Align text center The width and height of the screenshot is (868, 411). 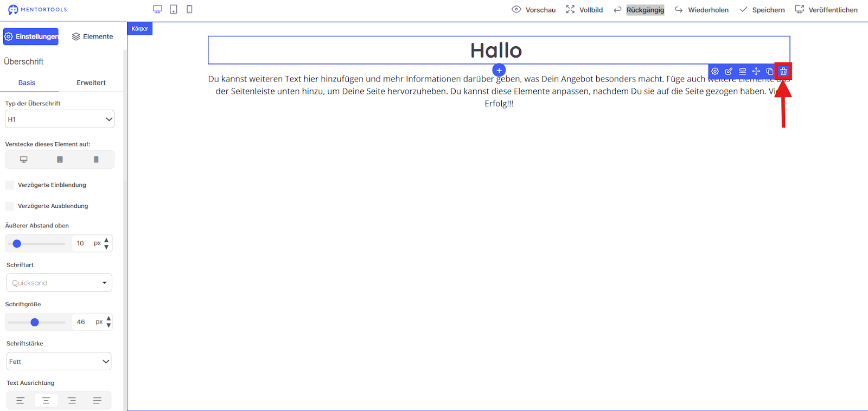click(46, 401)
